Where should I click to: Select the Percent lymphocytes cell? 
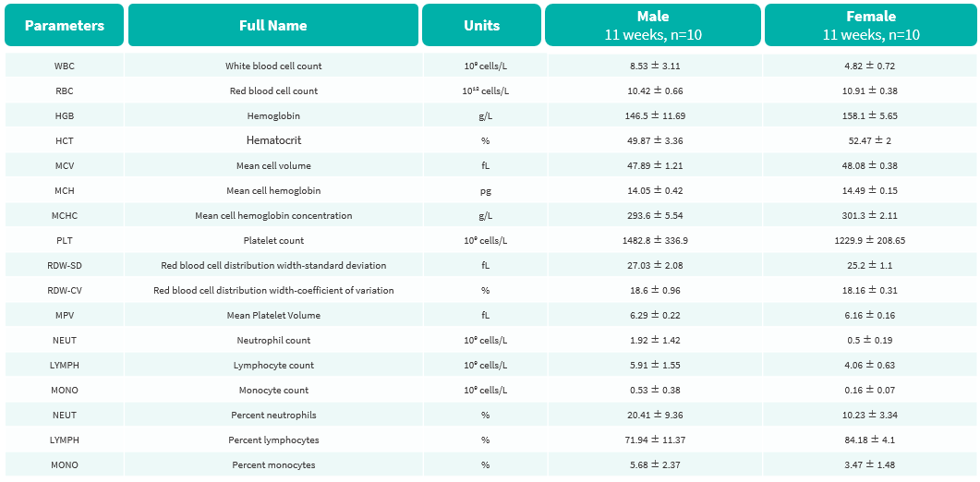pyautogui.click(x=273, y=440)
